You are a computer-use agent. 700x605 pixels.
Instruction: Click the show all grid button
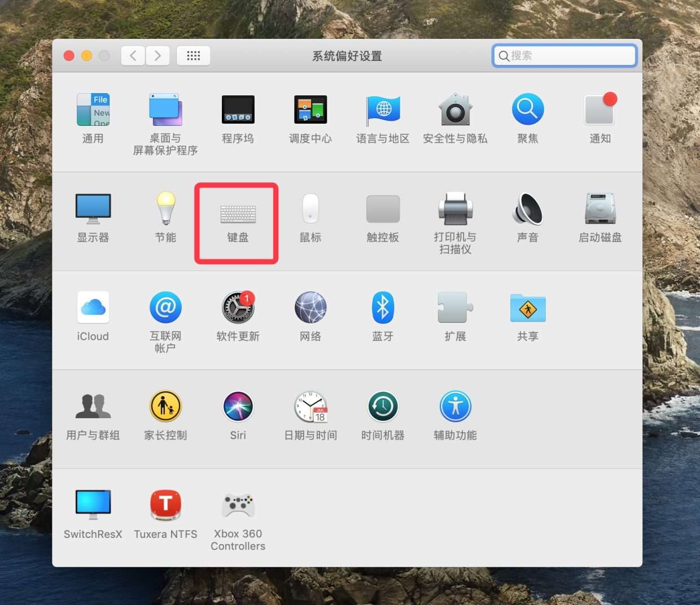[x=194, y=55]
